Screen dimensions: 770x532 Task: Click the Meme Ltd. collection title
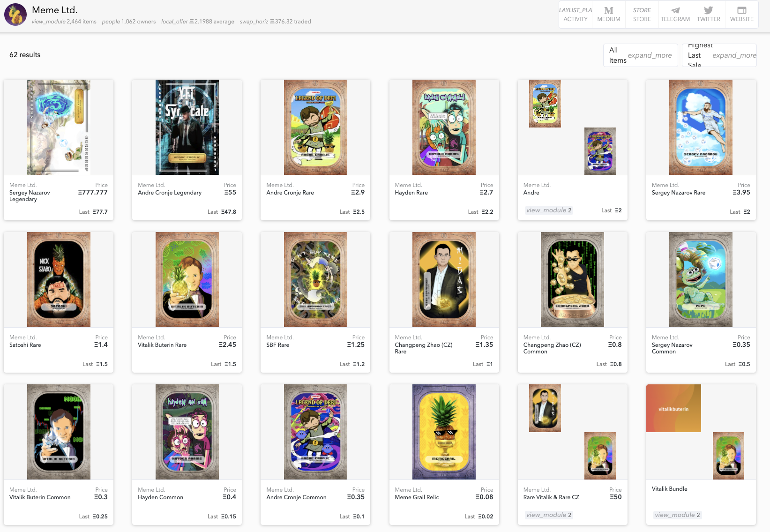click(55, 10)
